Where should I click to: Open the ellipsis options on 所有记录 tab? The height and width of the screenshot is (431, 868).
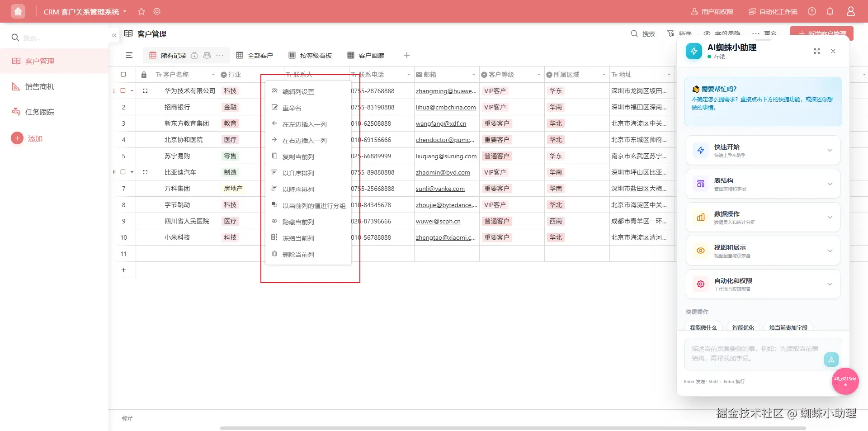coord(220,55)
